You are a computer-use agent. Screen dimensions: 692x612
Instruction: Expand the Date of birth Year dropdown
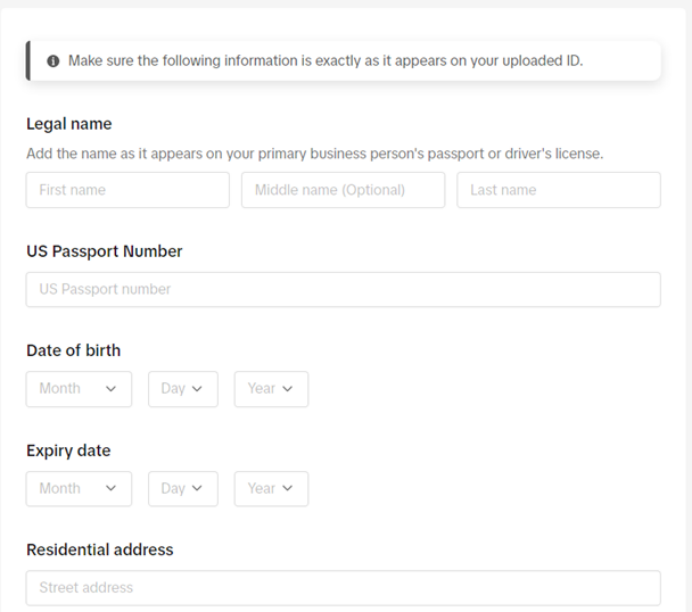point(271,389)
